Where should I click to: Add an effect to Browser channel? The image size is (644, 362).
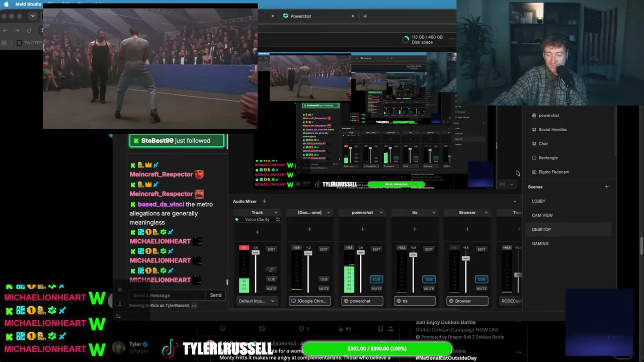pos(467,229)
